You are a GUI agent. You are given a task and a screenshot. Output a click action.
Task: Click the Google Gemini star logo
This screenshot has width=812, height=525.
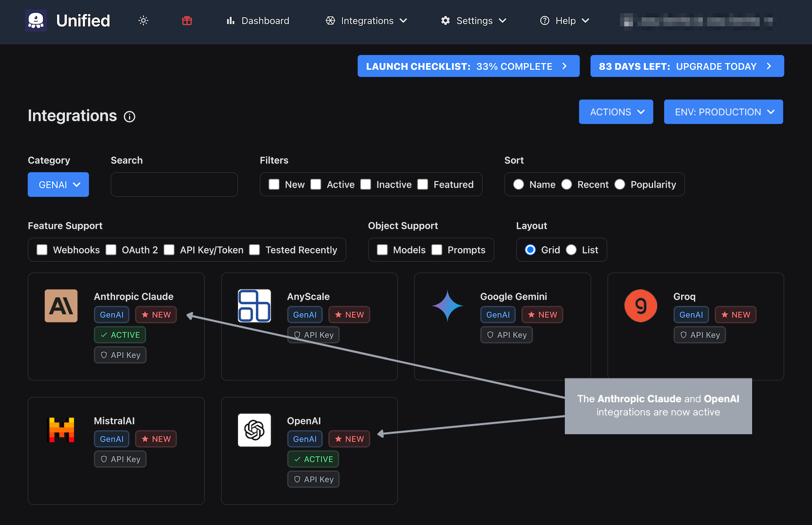coord(448,306)
